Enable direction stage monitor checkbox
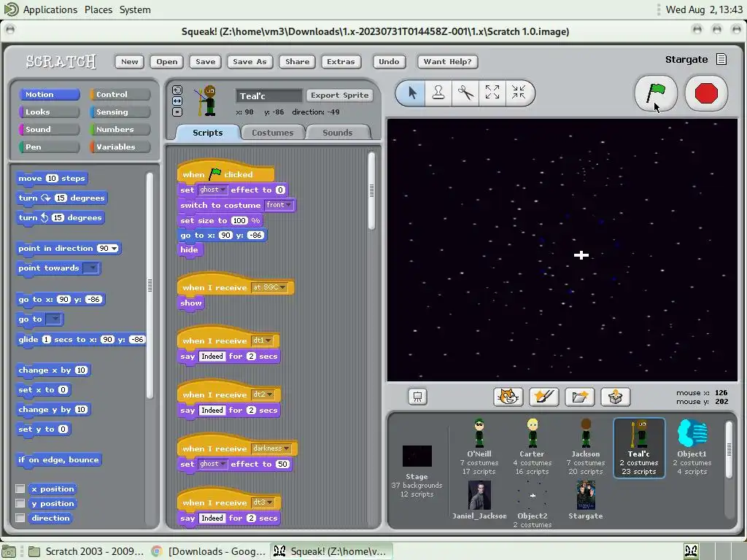 [20, 518]
